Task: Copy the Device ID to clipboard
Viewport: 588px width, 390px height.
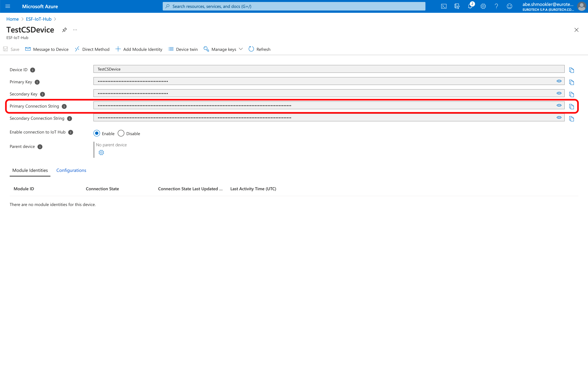Action: [572, 70]
